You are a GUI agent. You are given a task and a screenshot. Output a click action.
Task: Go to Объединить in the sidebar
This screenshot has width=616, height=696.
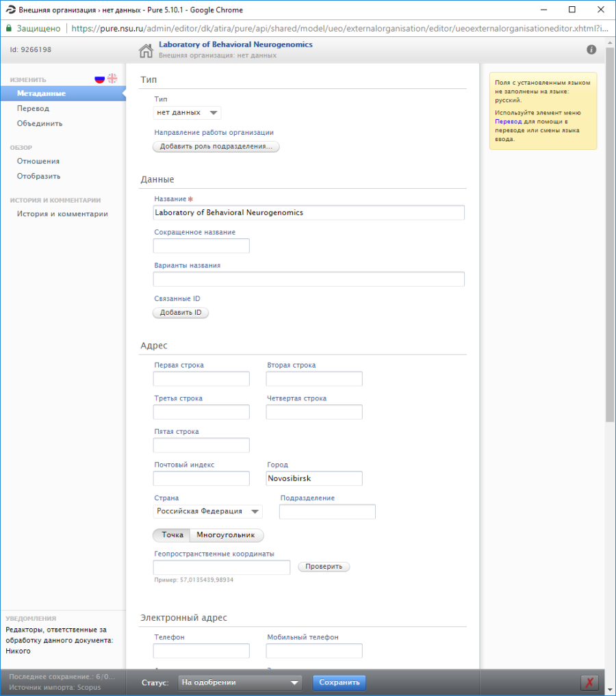click(40, 123)
